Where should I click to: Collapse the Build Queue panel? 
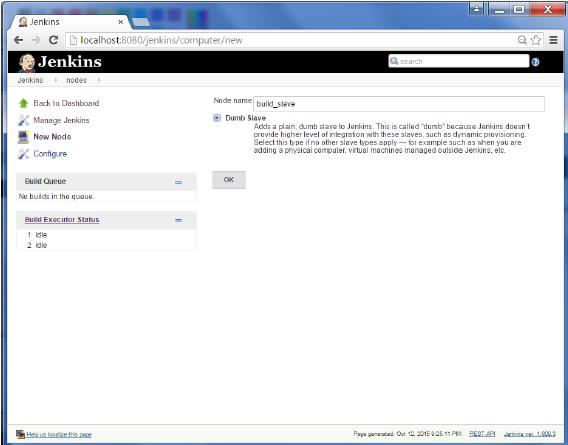178,182
